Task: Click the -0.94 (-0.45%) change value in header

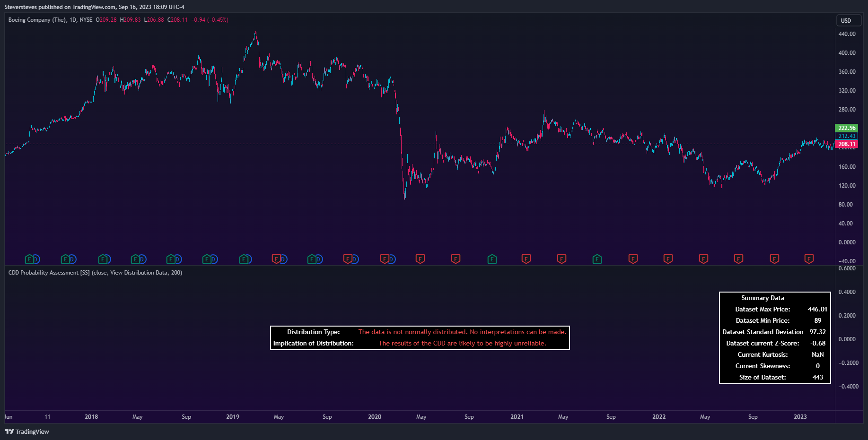Action: click(210, 20)
